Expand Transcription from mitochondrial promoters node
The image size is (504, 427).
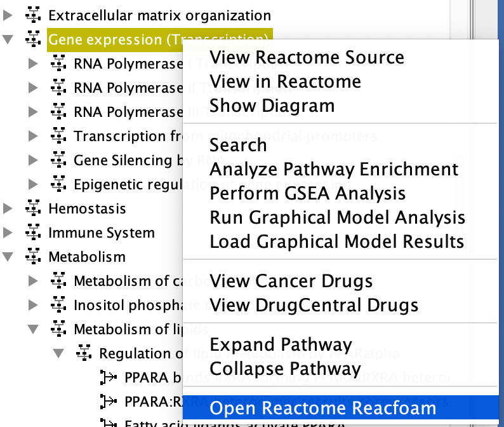click(33, 136)
